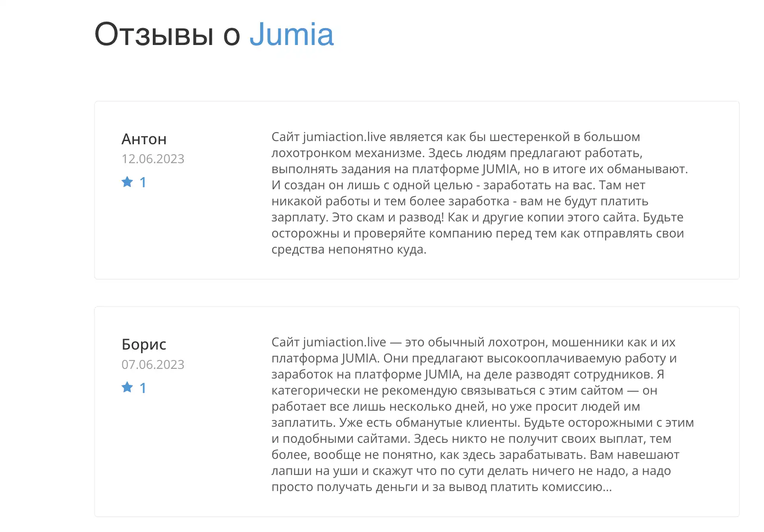The height and width of the screenshot is (532, 764).
Task: Select rating number 1 beside Борис's star
Action: point(143,388)
